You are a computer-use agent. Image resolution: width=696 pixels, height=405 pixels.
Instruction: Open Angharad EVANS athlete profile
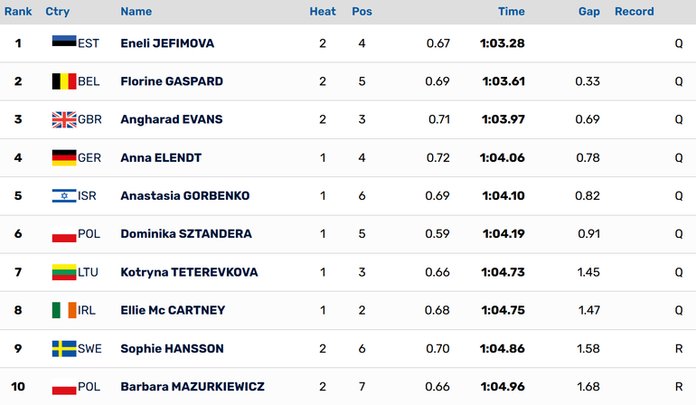[171, 120]
